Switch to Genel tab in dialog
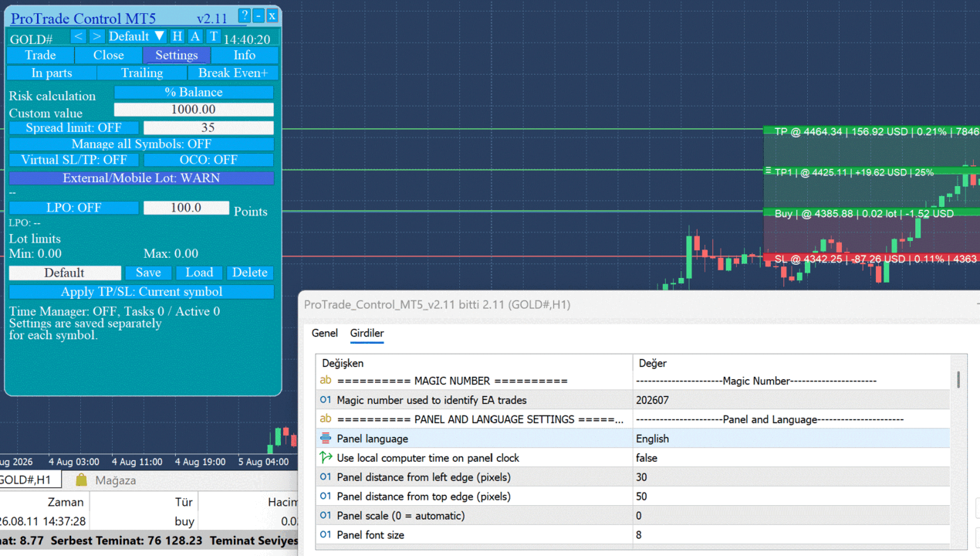Viewport: 980px width, 556px height. tap(325, 333)
